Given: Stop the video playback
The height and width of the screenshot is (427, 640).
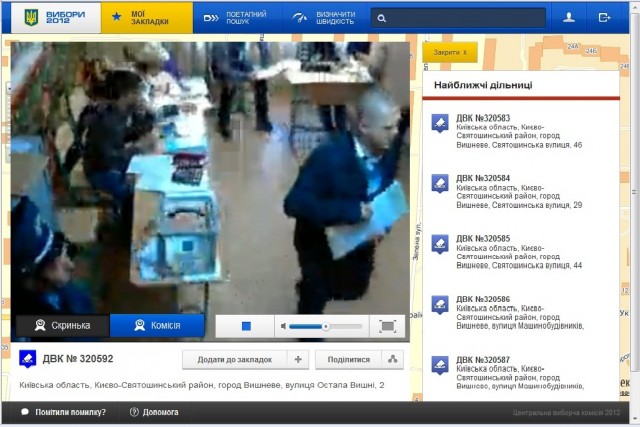Looking at the screenshot, I should [x=246, y=326].
